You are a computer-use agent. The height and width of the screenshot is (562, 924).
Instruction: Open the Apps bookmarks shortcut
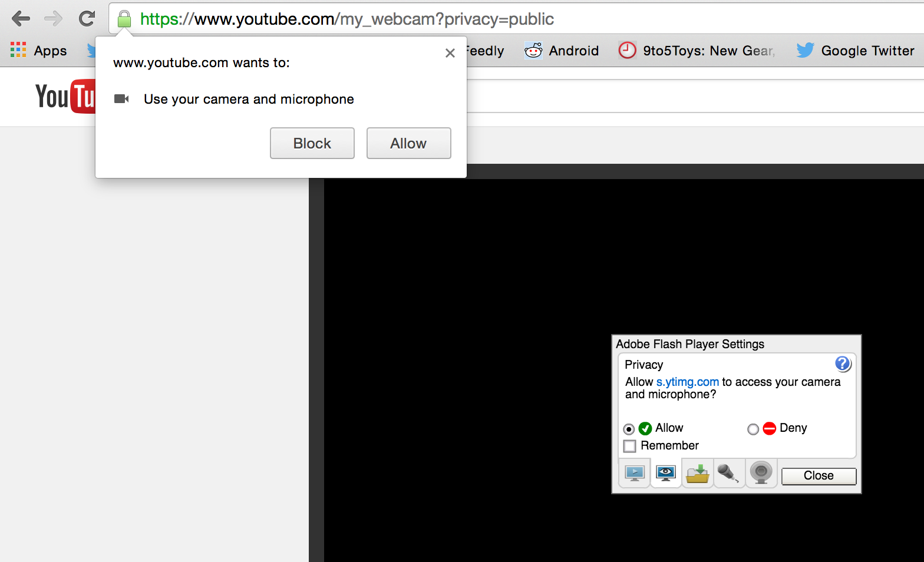click(x=39, y=51)
